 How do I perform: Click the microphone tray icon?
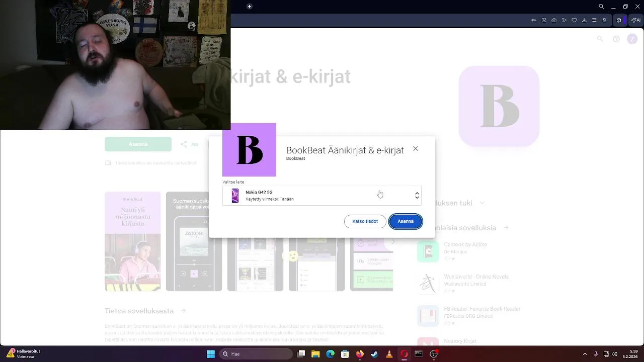coord(596,354)
